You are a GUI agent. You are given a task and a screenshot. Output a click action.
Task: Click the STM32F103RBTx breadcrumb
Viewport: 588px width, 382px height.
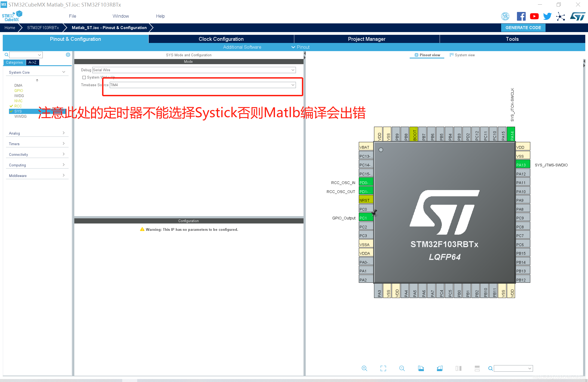[x=43, y=27]
